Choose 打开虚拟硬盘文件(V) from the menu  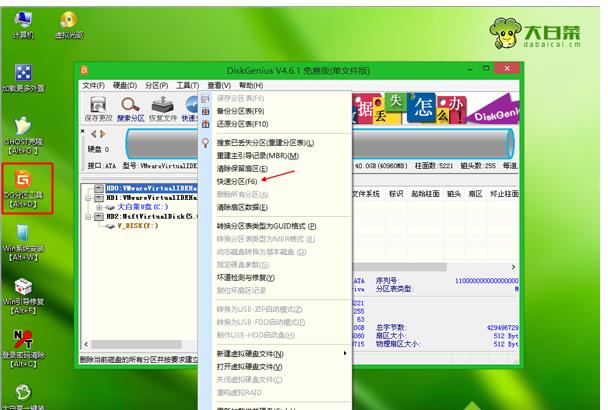tap(249, 367)
